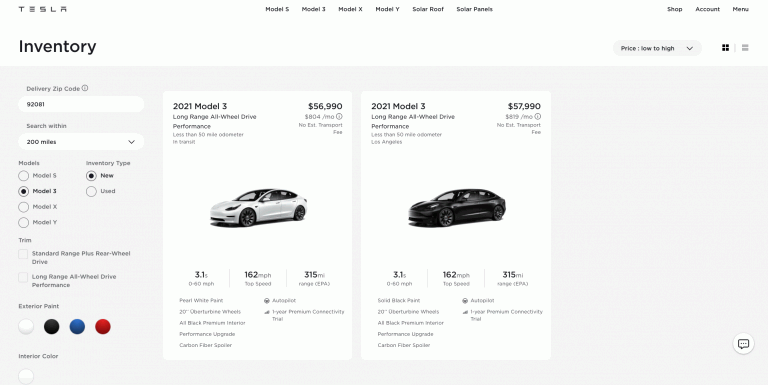Viewport: 768px width, 385px height.
Task: Go to the Shop link
Action: click(x=674, y=9)
